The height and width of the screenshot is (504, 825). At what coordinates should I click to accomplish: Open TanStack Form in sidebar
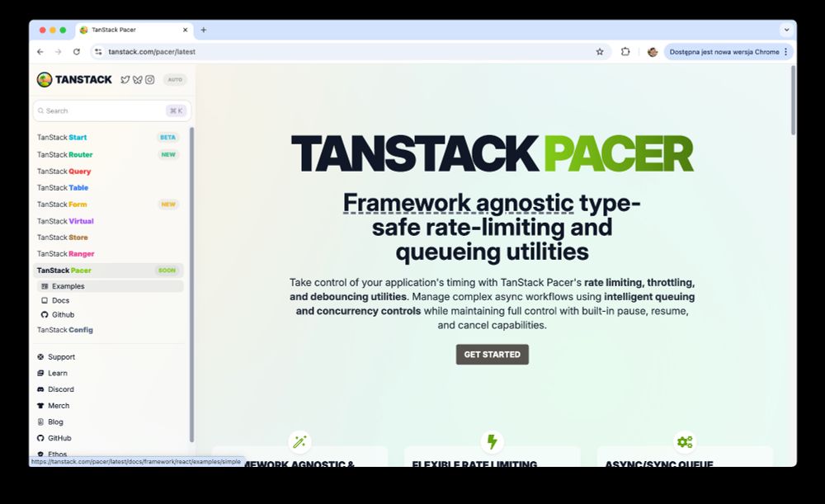point(108,204)
